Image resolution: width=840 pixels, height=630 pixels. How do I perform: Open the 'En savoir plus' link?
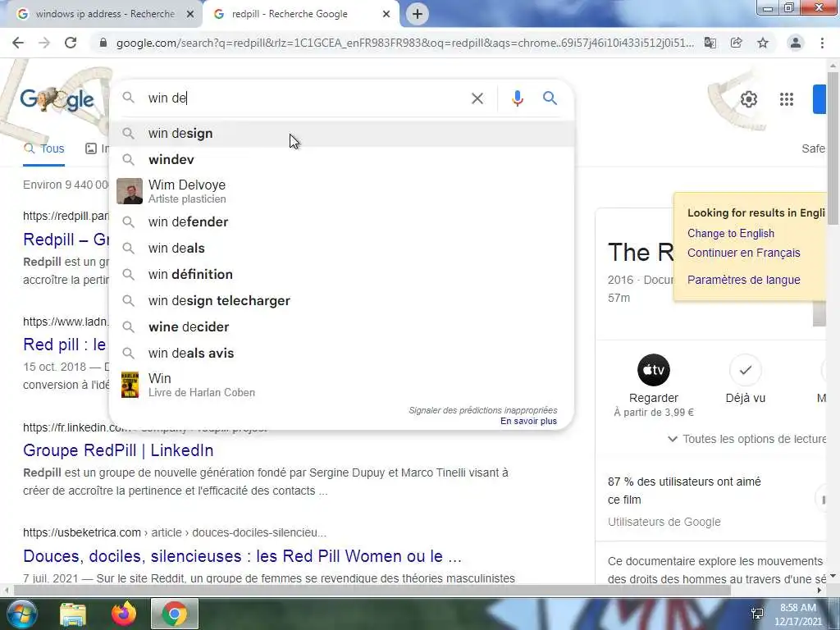pyautogui.click(x=528, y=421)
